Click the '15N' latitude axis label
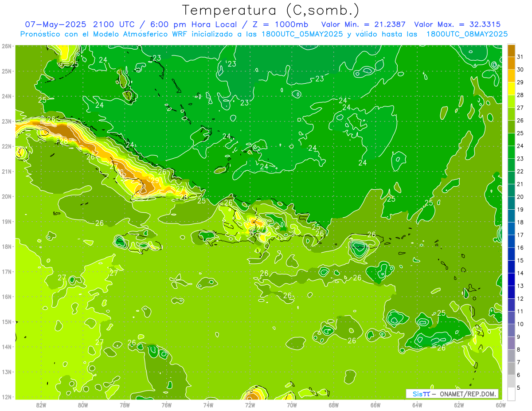 pyautogui.click(x=7, y=322)
